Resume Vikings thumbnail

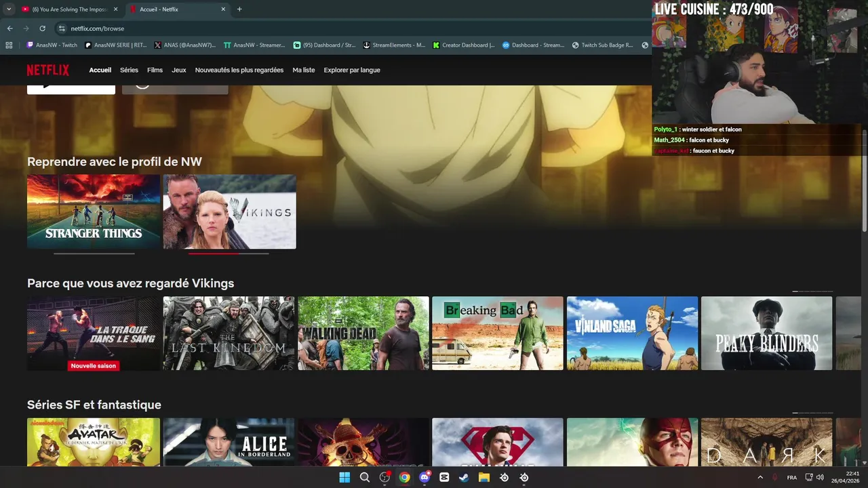(x=229, y=211)
